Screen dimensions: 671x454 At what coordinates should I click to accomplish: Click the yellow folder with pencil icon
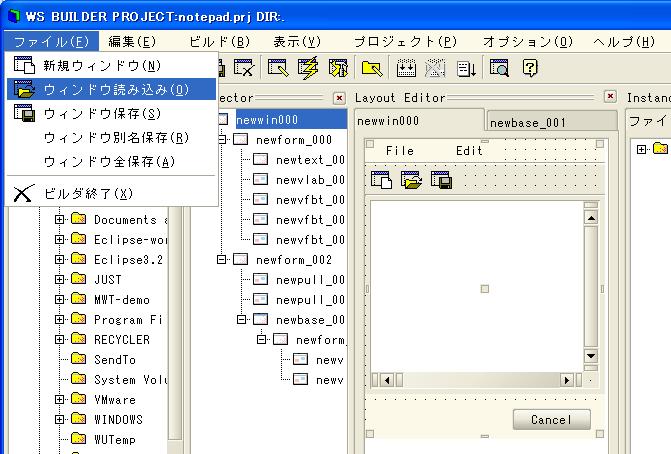coord(371,68)
